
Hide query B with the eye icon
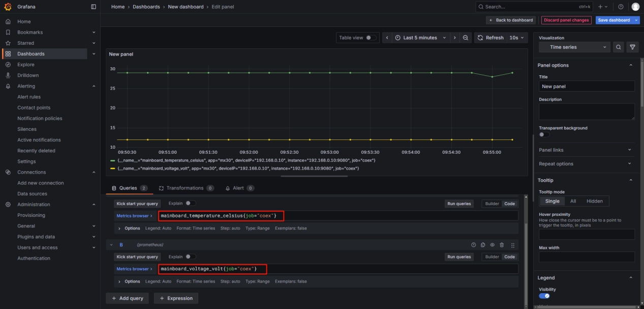(x=492, y=245)
